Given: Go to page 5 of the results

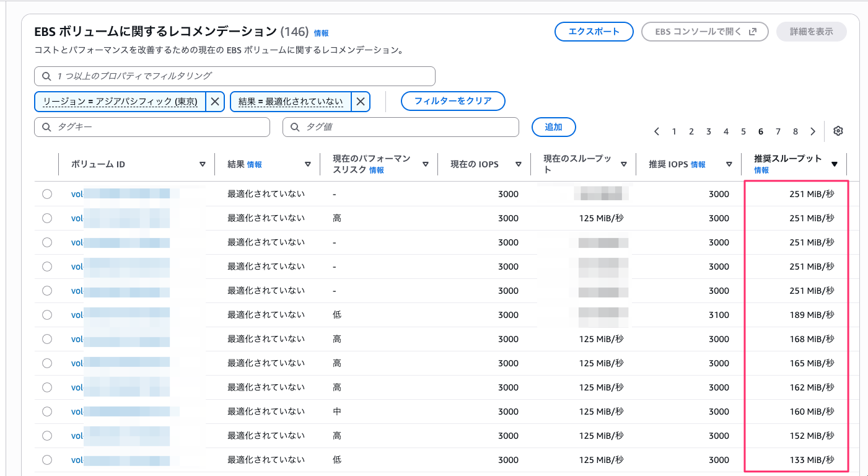Looking at the screenshot, I should [x=743, y=131].
